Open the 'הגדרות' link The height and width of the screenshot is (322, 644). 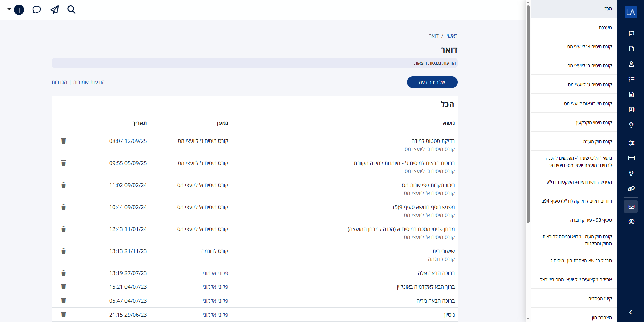[x=60, y=82]
